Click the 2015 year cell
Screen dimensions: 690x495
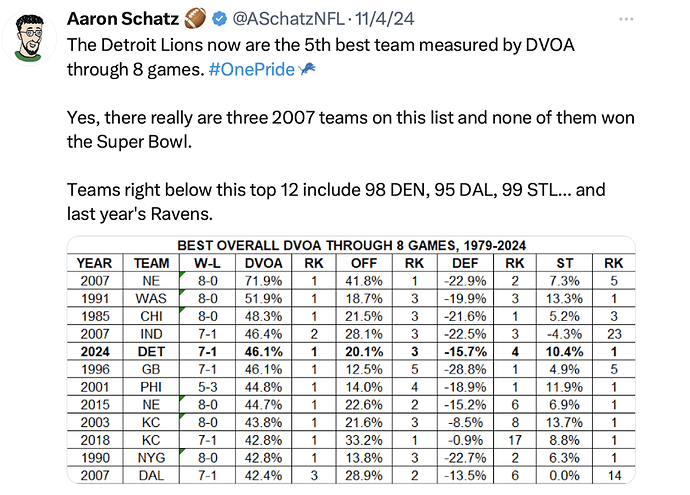point(95,407)
